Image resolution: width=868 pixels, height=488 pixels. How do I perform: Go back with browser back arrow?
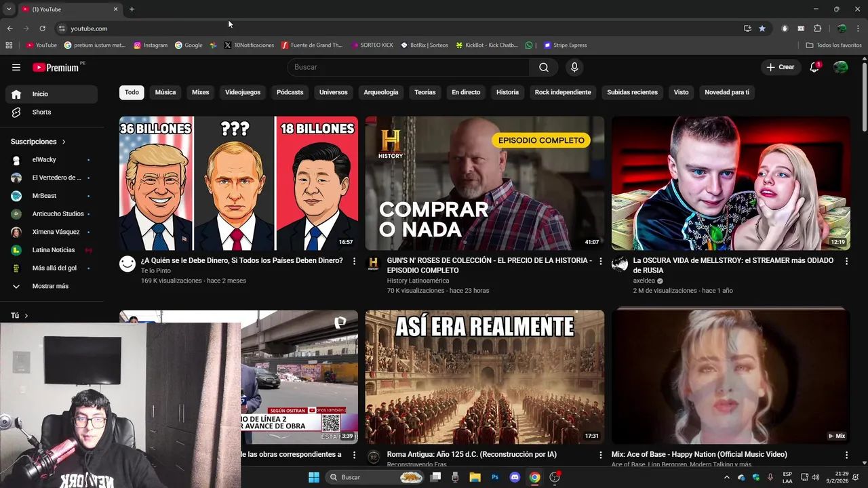point(9,28)
